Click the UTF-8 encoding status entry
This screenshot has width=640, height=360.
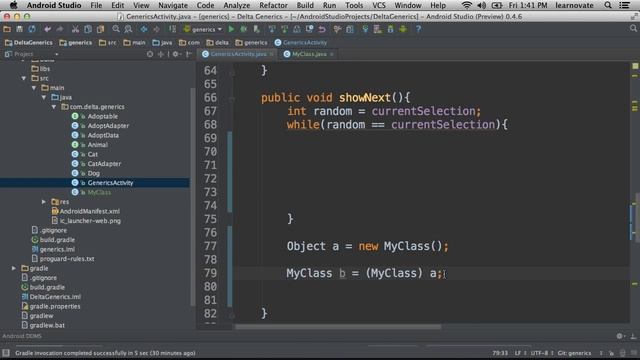[539, 353]
